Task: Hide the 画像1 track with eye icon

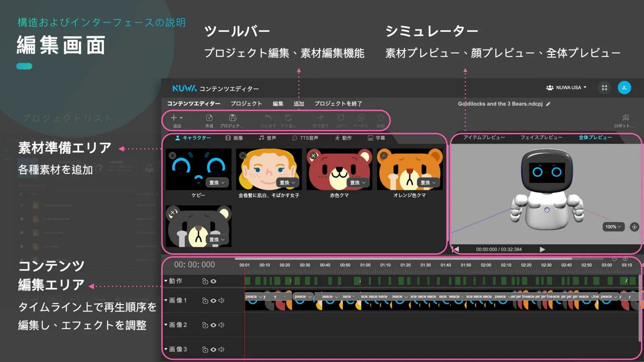Action: (213, 300)
